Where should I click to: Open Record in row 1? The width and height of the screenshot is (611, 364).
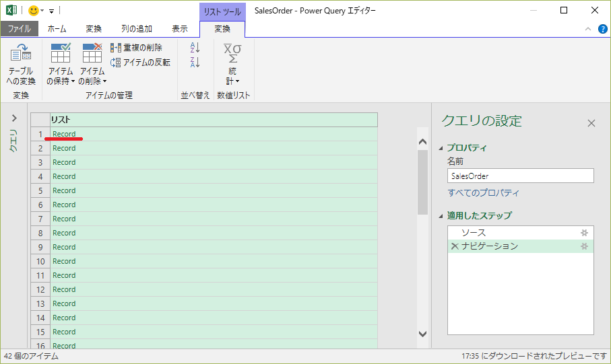point(64,134)
